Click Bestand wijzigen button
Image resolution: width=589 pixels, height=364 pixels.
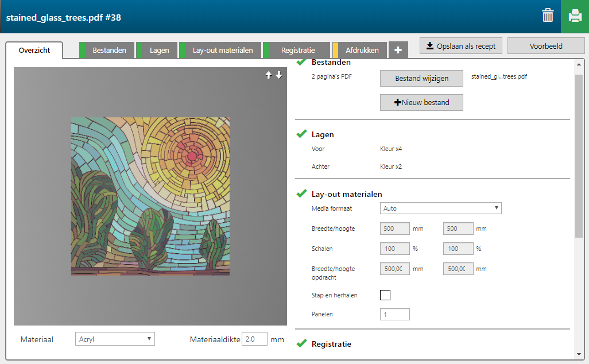coord(421,78)
